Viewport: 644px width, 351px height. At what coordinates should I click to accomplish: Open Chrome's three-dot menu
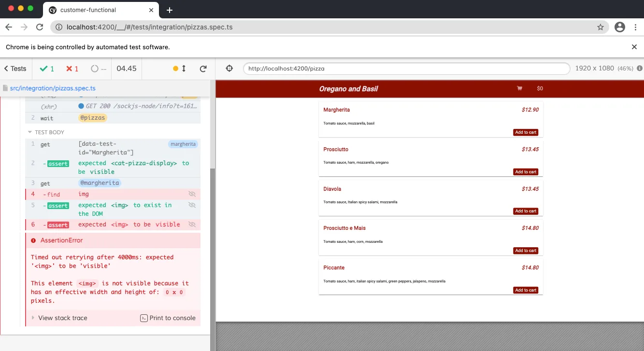coord(637,27)
